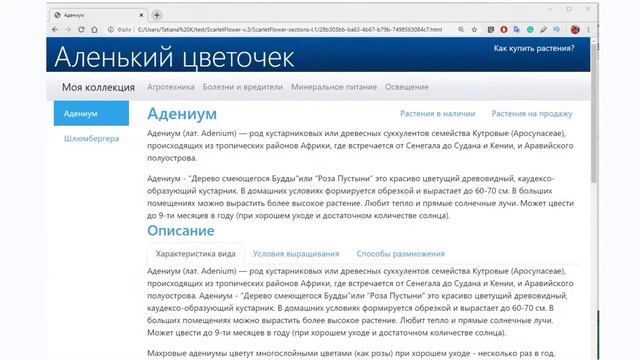Show site info next to Файл
The height and width of the screenshot is (360, 640).
[x=111, y=29]
